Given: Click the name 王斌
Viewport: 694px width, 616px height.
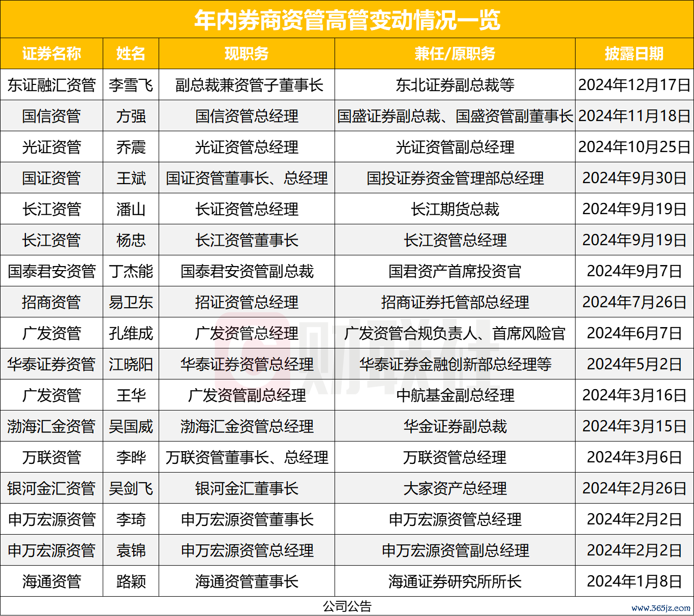Looking at the screenshot, I should click(x=131, y=178).
